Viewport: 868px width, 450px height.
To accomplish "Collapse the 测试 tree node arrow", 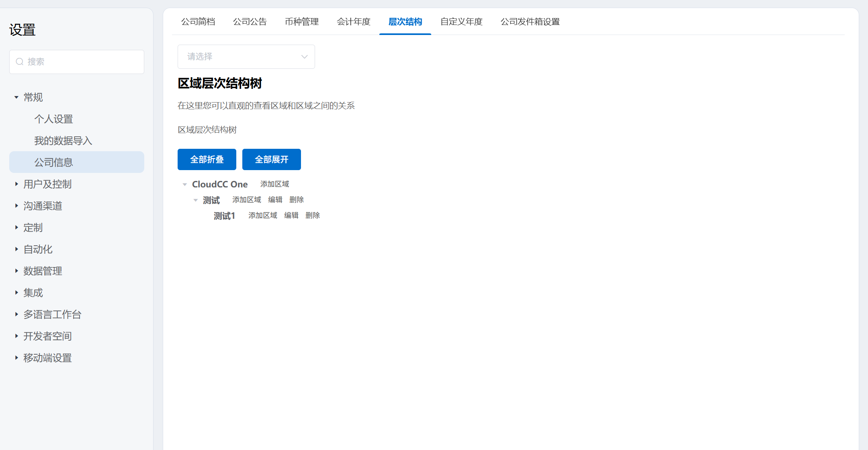I will pyautogui.click(x=196, y=200).
